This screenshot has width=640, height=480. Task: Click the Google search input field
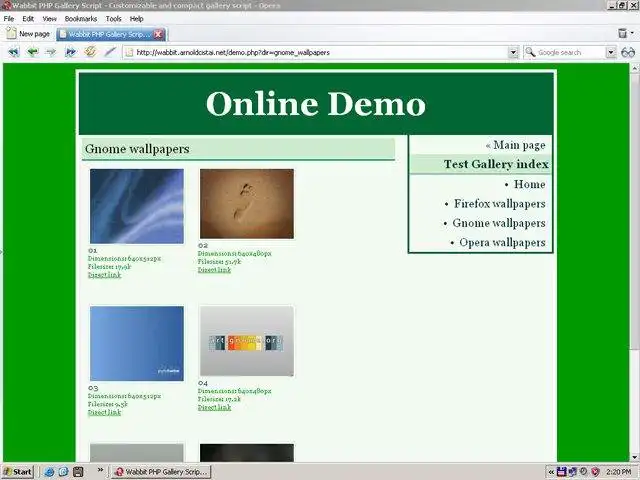click(x=570, y=52)
